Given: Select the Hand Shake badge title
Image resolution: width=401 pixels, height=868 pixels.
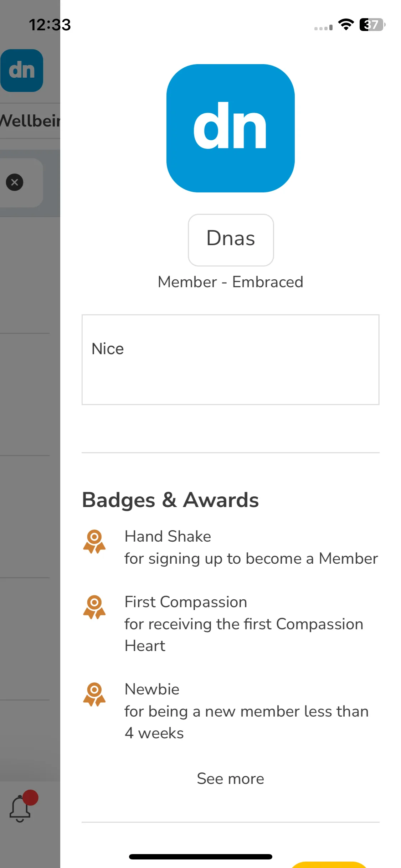Looking at the screenshot, I should coord(168,536).
